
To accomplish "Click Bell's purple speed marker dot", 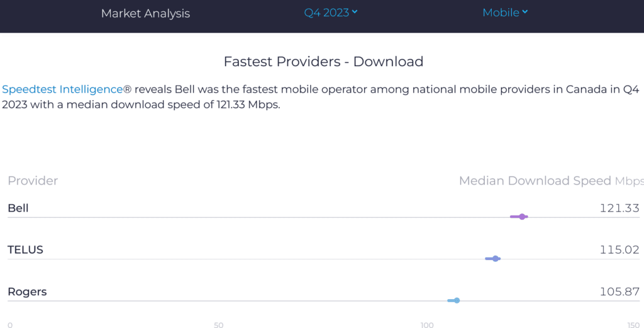I will (522, 217).
